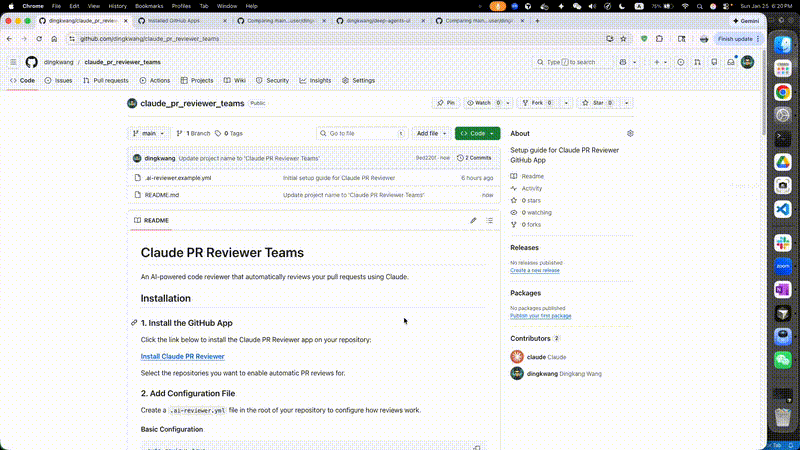Switch to the Pull requests tab

pyautogui.click(x=106, y=81)
